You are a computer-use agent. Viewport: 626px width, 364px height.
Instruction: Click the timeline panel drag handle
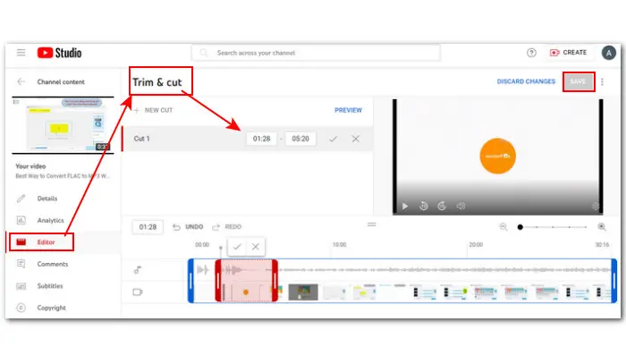point(372,224)
